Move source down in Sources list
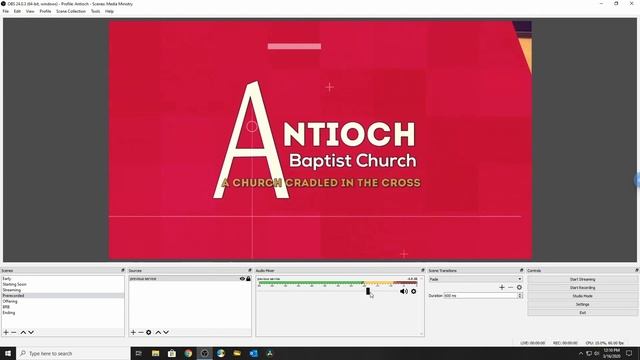This screenshot has width=640, height=360. pyautogui.click(x=166, y=332)
